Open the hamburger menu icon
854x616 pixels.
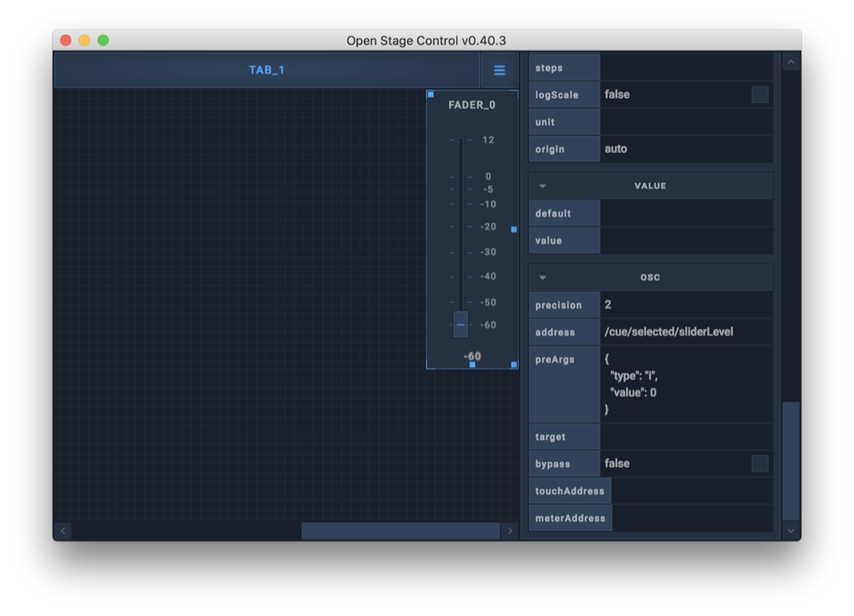(499, 70)
